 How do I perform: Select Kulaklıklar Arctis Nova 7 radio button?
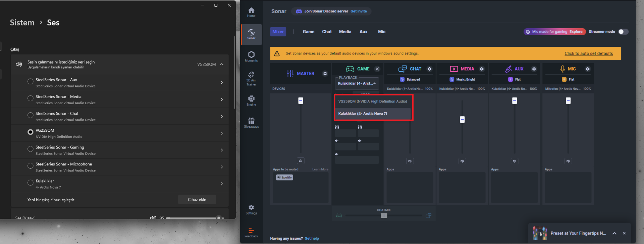[x=30, y=182]
